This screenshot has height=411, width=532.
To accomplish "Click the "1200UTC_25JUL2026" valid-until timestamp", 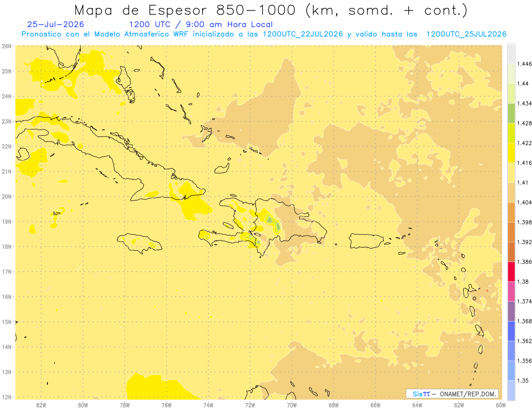I will click(x=466, y=34).
